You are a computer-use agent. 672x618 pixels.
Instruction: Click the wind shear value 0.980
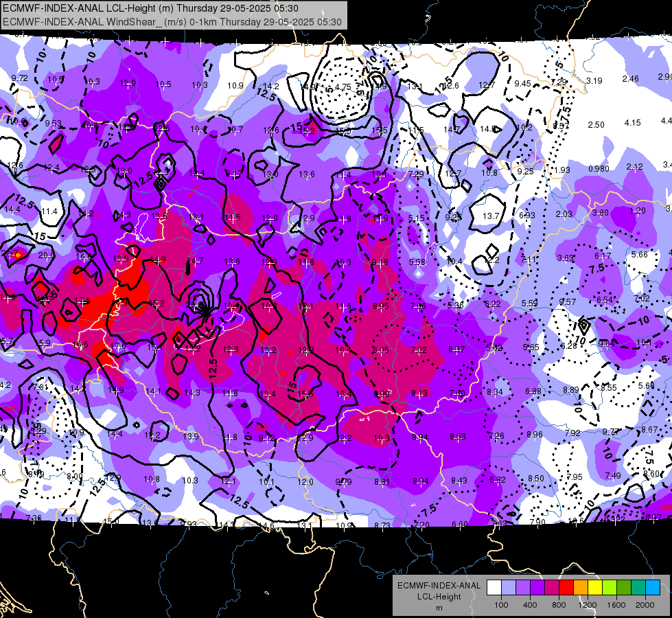pyautogui.click(x=599, y=168)
